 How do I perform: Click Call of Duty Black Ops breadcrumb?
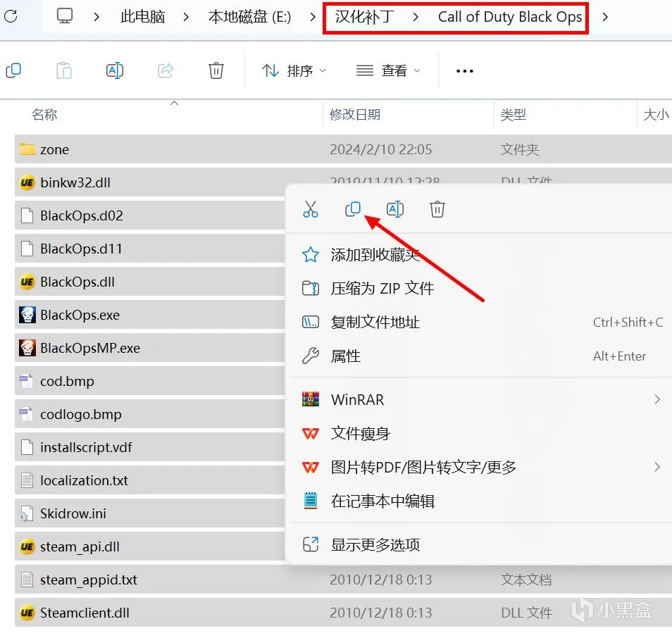(510, 17)
